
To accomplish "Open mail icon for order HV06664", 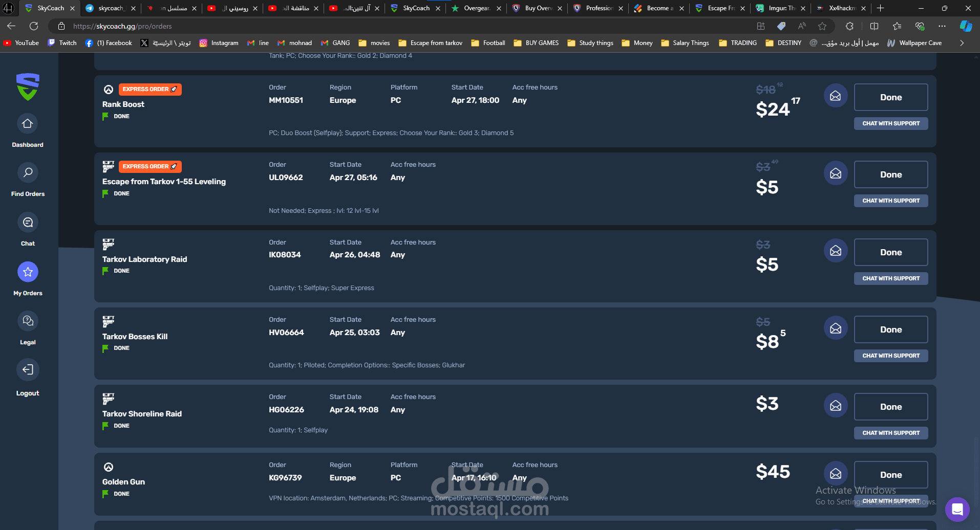I will [836, 328].
